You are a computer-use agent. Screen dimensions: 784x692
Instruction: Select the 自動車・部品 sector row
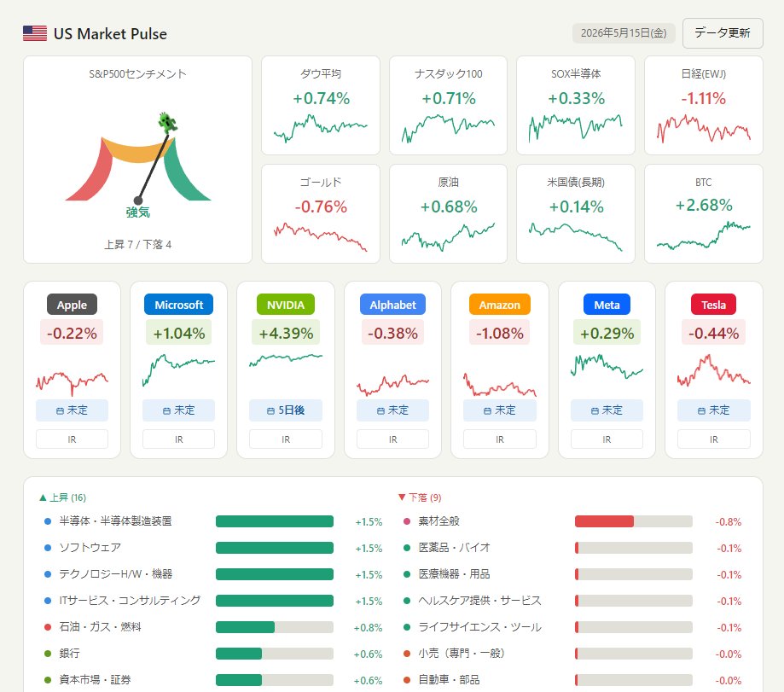click(x=572, y=680)
